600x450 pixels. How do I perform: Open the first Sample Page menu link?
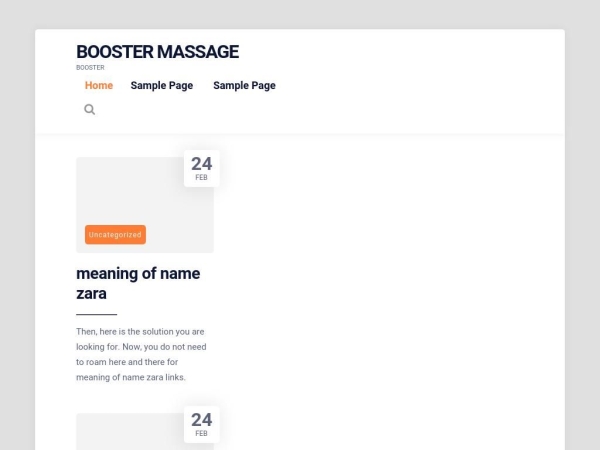pyautogui.click(x=161, y=85)
